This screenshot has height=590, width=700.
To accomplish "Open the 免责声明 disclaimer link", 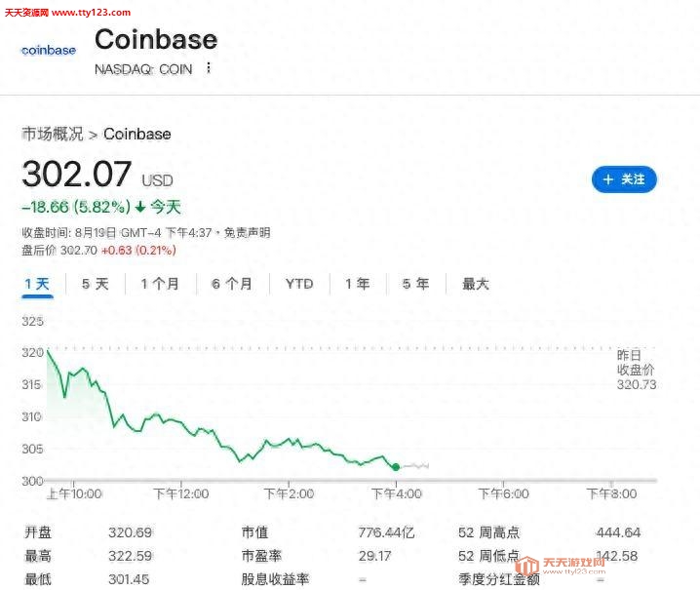I will tap(247, 233).
